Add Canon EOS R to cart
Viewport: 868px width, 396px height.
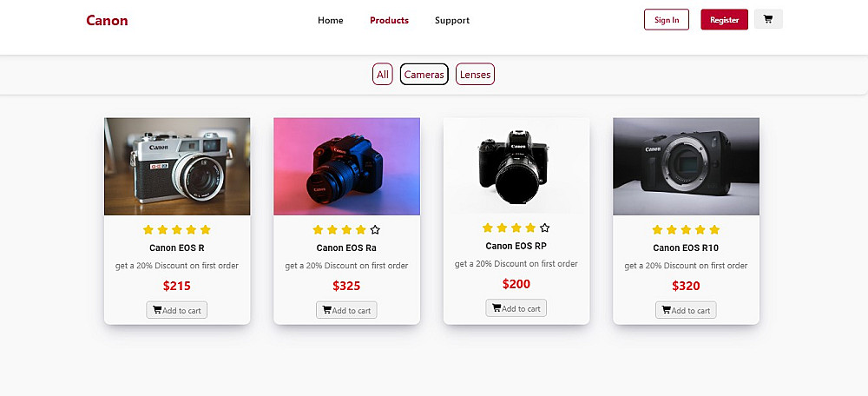click(x=177, y=310)
